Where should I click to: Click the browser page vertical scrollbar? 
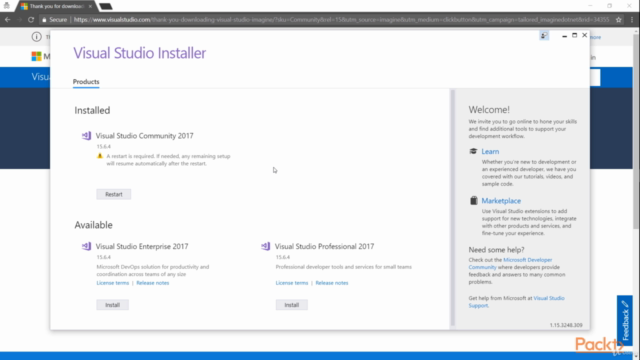point(636,131)
